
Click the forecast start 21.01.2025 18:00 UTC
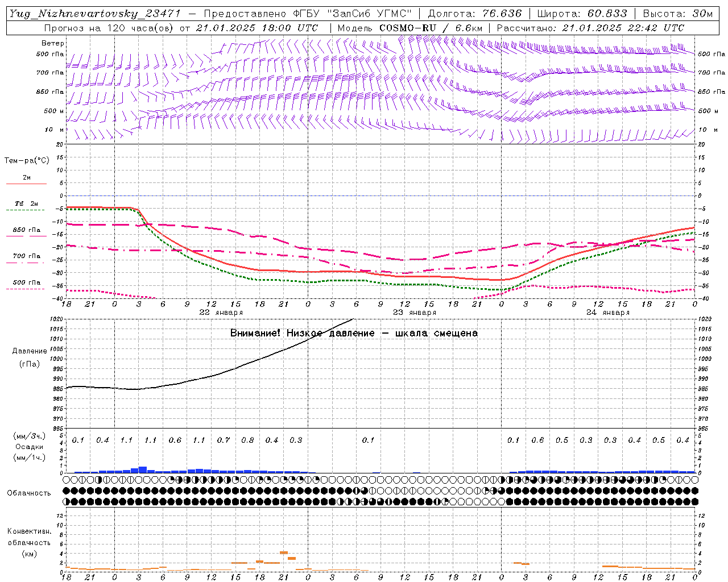(257, 28)
